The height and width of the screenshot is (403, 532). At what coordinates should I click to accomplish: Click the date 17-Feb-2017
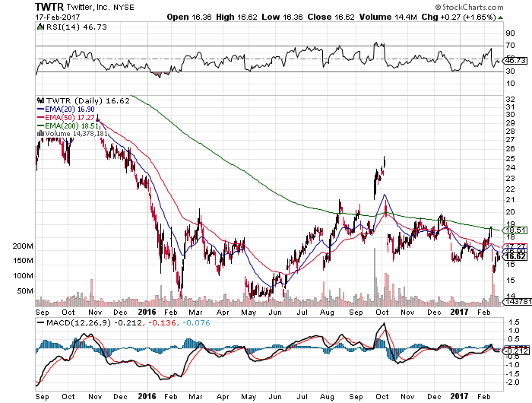[57, 17]
